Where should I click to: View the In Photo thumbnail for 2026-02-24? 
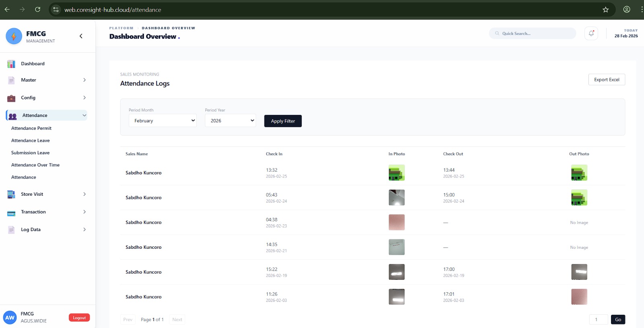tap(396, 198)
